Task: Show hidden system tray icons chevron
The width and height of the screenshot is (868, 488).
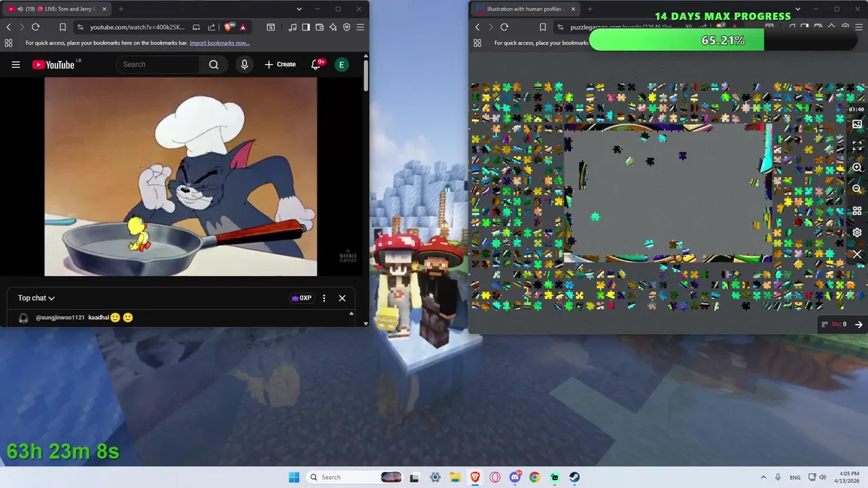Action: coord(764,477)
